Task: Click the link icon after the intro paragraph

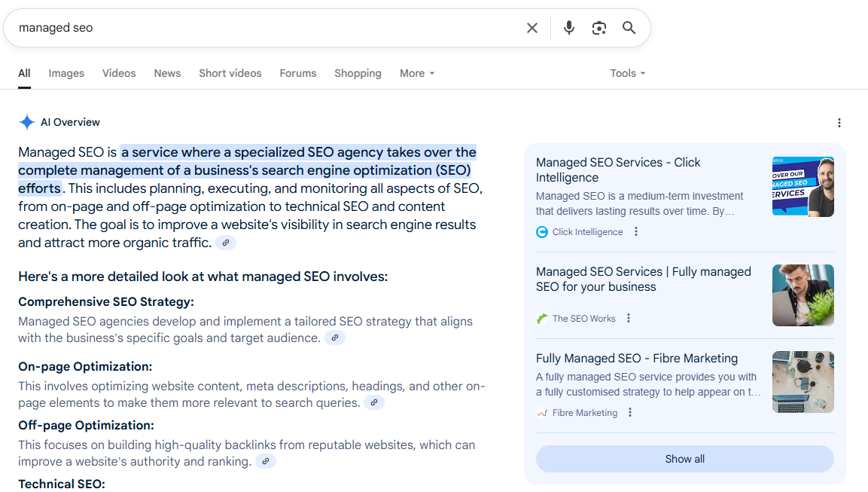Action: tap(226, 242)
